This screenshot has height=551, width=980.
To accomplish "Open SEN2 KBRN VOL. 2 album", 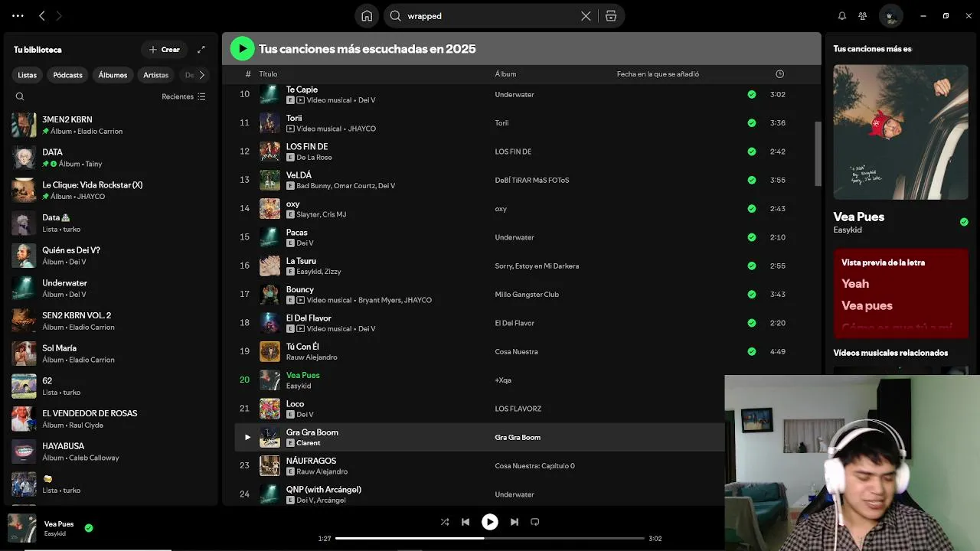I will pos(111,321).
